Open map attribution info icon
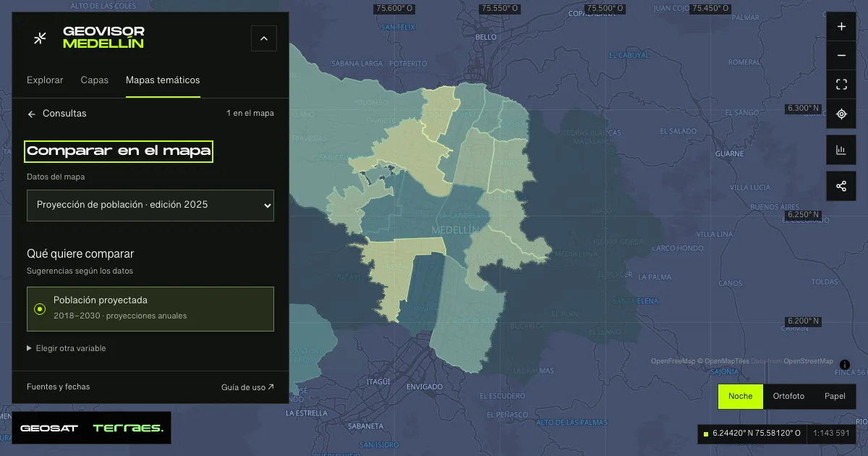868x456 pixels. pos(845,364)
